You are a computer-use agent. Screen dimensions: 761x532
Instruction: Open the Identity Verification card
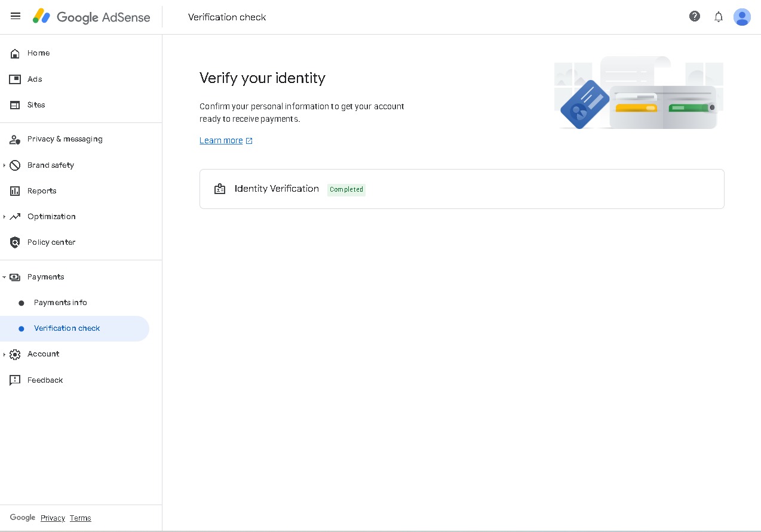pos(461,189)
